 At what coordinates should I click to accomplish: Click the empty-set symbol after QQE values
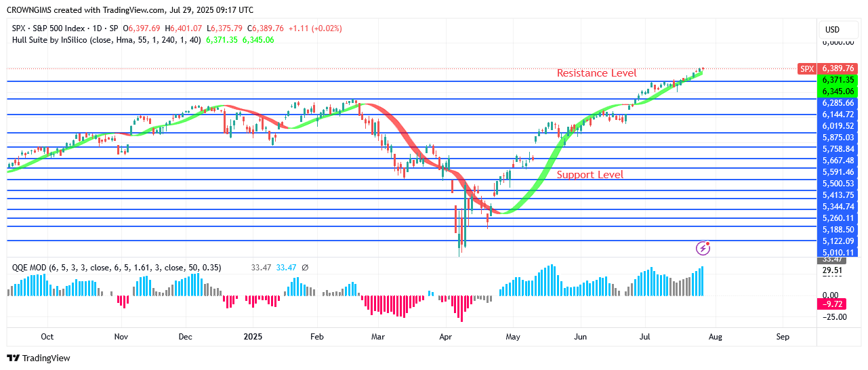[305, 268]
